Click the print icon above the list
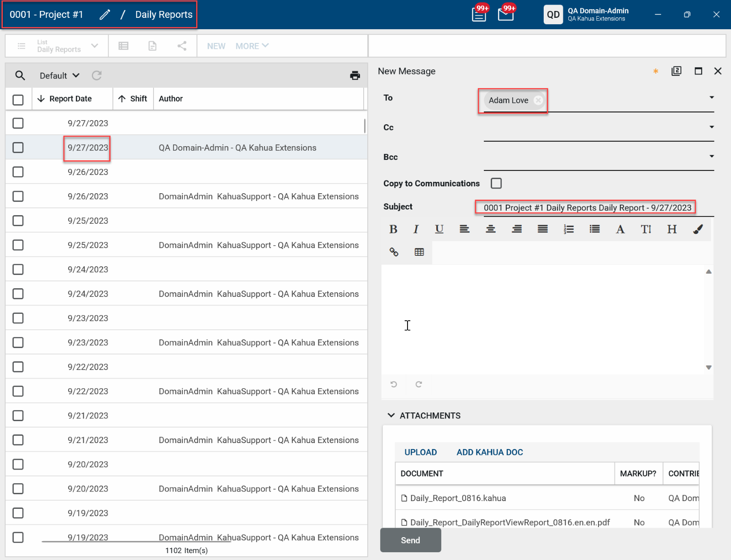The height and width of the screenshot is (560, 731). tap(355, 75)
